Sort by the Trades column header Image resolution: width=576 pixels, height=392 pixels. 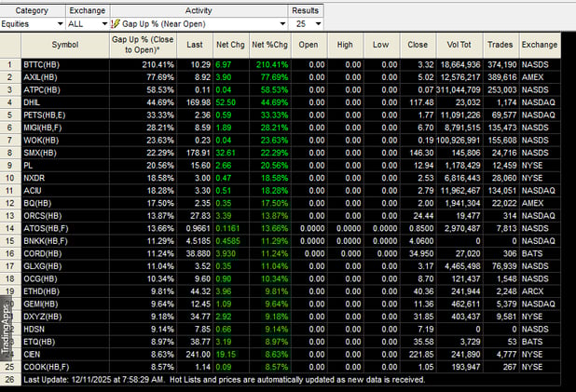[x=501, y=45]
